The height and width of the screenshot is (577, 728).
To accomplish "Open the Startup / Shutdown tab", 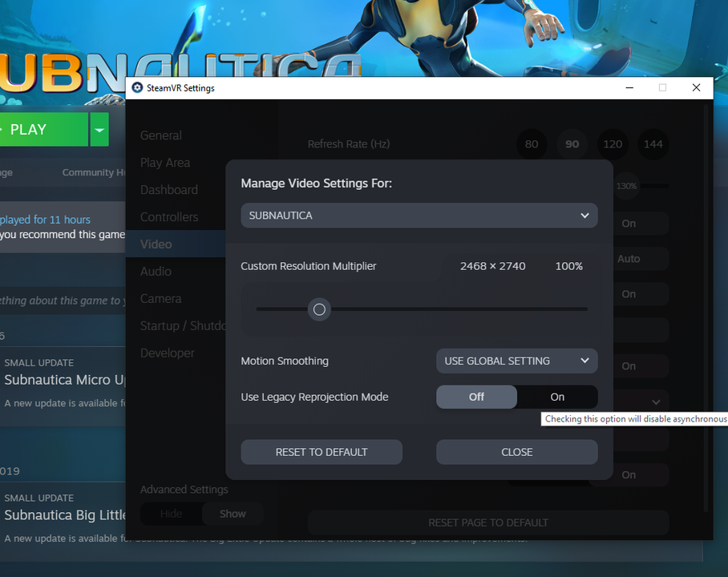I will pyautogui.click(x=183, y=326).
